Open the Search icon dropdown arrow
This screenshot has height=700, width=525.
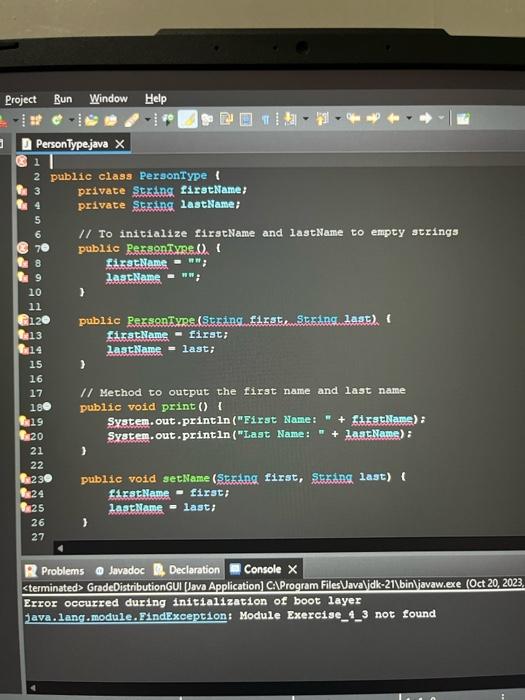click(x=147, y=120)
